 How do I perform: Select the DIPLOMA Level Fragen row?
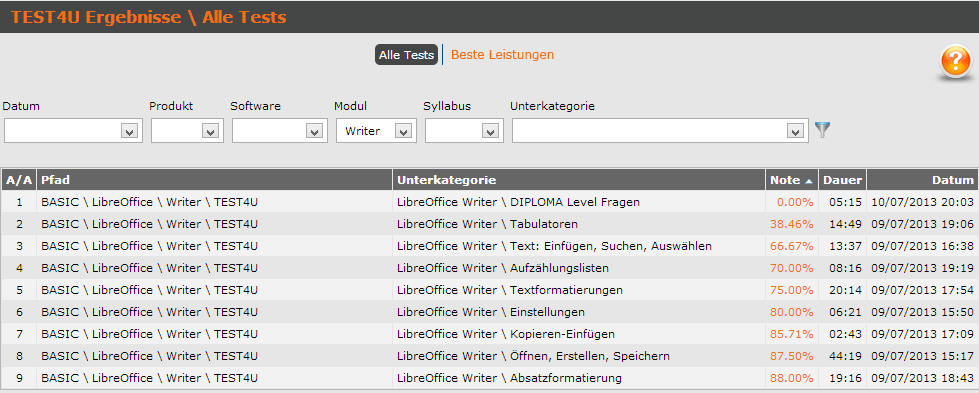(x=490, y=202)
